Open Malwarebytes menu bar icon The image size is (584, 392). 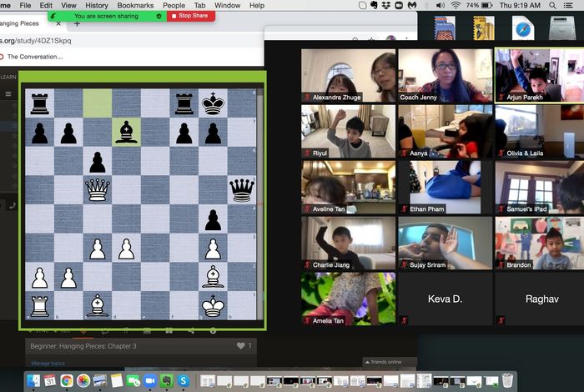coord(412,5)
